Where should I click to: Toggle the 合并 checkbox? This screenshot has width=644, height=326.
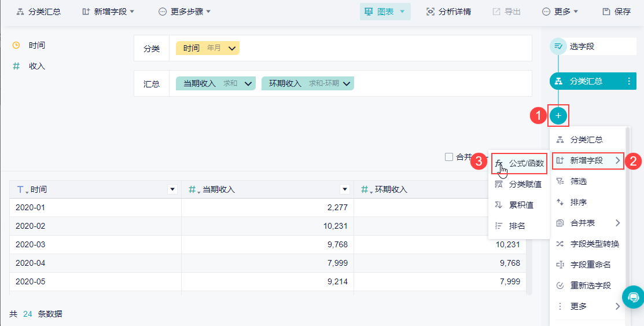(x=449, y=156)
